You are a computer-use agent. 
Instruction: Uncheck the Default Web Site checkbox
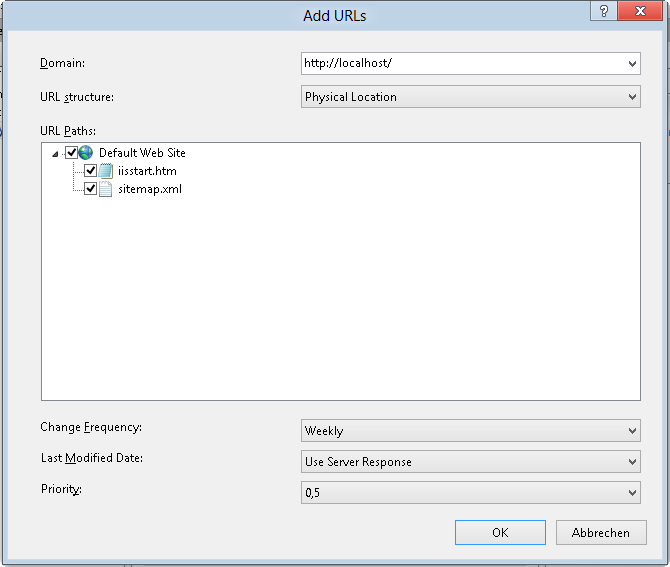[71, 153]
